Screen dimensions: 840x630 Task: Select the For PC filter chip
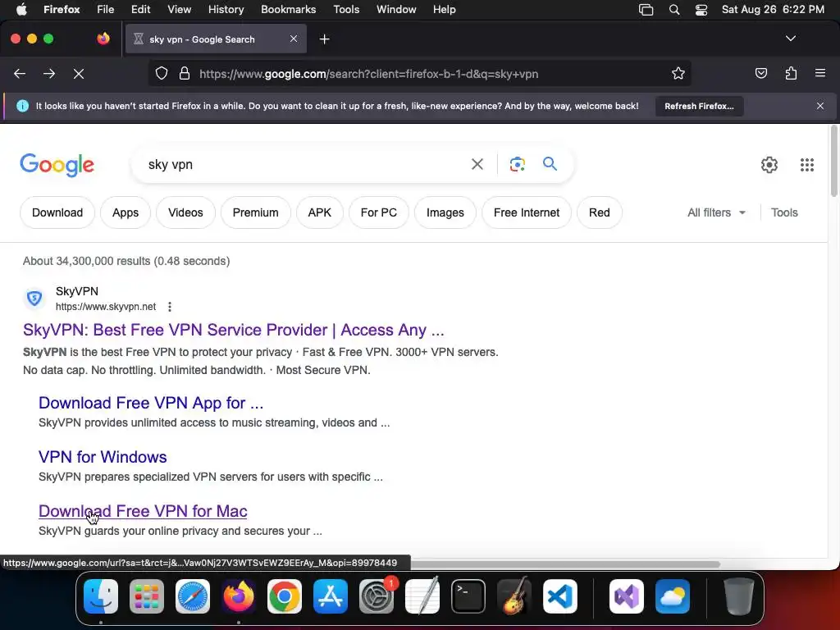point(379,212)
